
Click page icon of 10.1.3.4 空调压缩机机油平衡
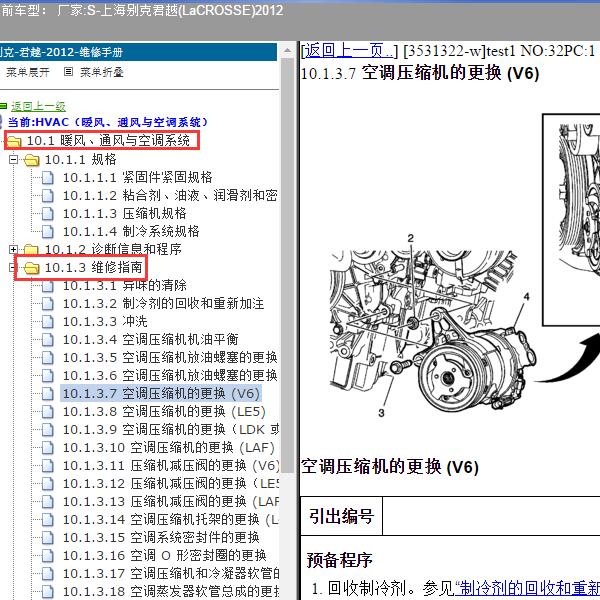[47, 340]
